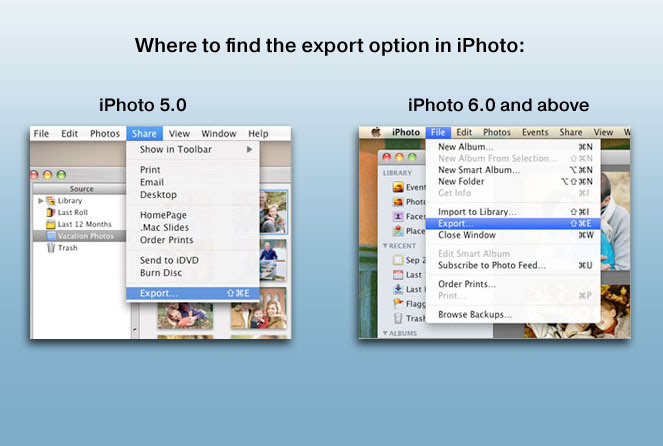Open Share menu in iPhoto 5.0 menu bar
The image size is (663, 446).
pos(144,134)
